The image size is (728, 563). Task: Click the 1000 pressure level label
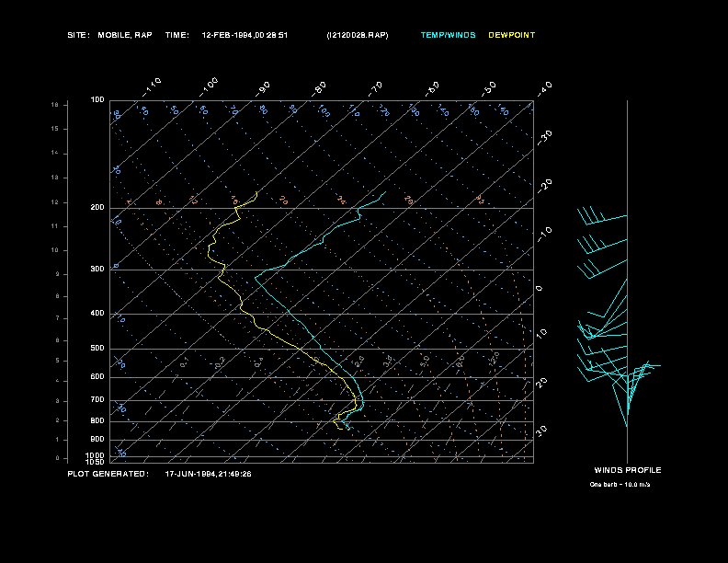96,455
